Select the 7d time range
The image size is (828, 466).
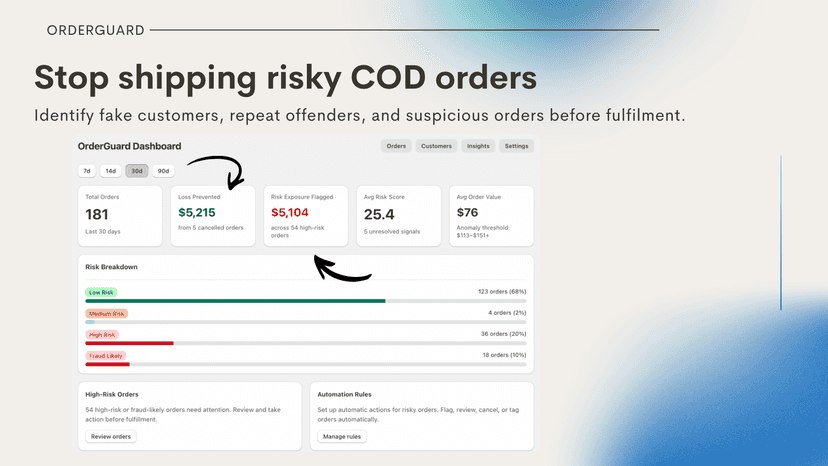pos(87,171)
